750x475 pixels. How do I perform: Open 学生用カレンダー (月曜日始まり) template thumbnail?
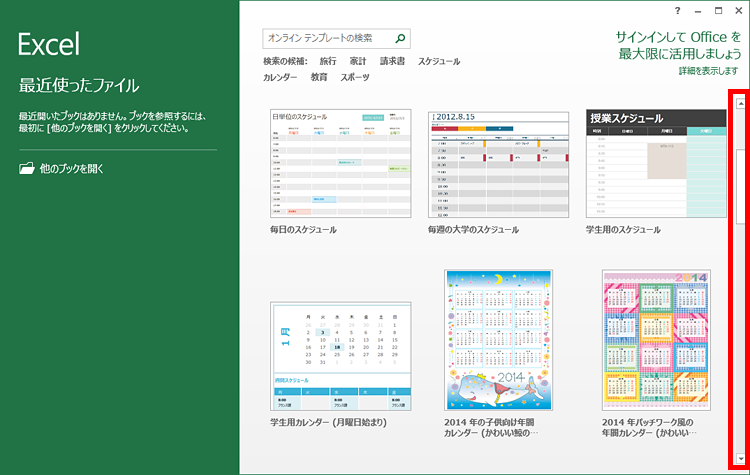341,356
